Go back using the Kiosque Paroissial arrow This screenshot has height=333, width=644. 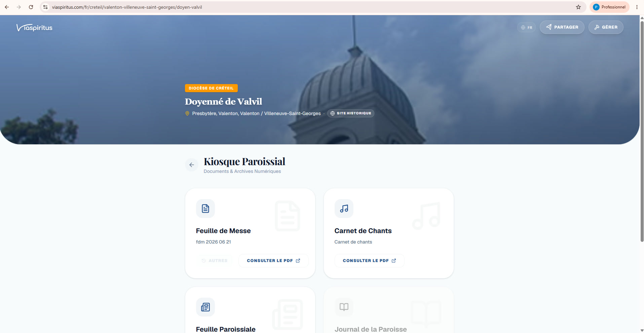pyautogui.click(x=192, y=165)
